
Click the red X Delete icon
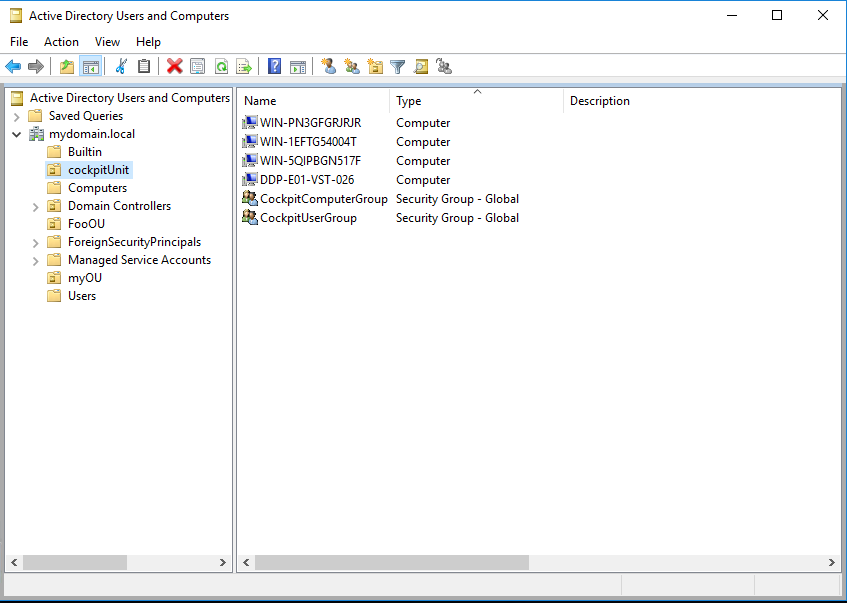(x=174, y=66)
